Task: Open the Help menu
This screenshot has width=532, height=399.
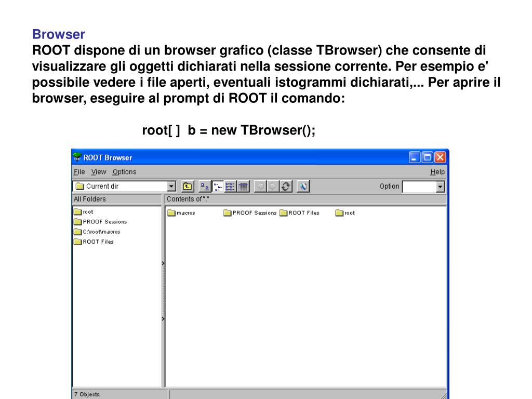Action: click(437, 171)
